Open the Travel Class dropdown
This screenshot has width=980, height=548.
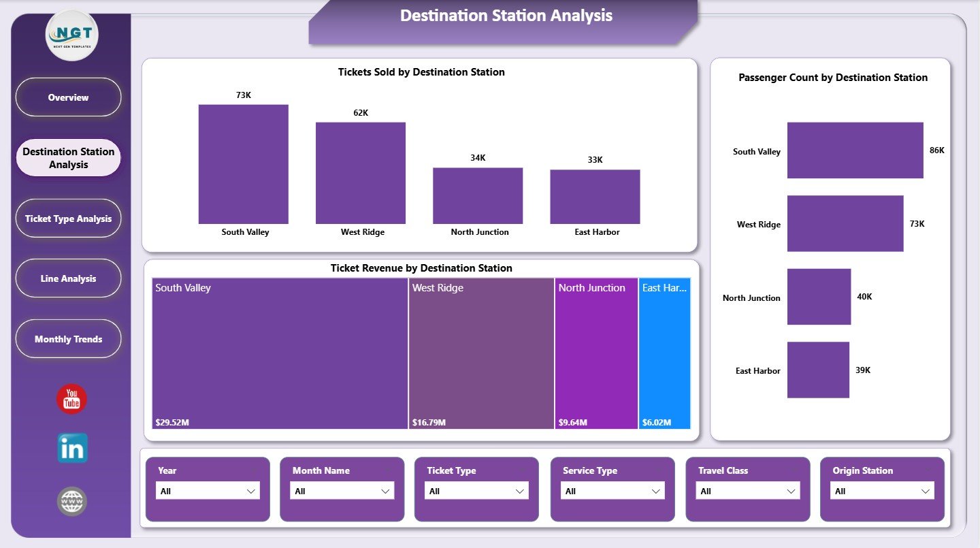pos(790,490)
